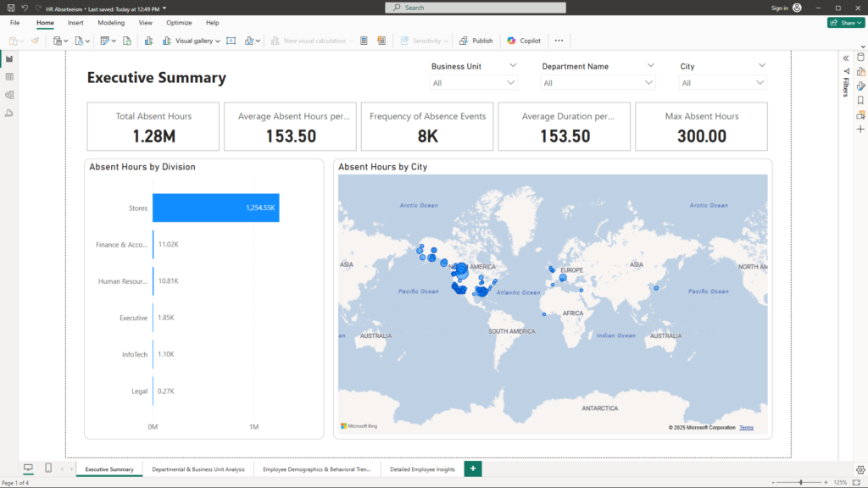Click the Search box in title bar

pos(475,8)
